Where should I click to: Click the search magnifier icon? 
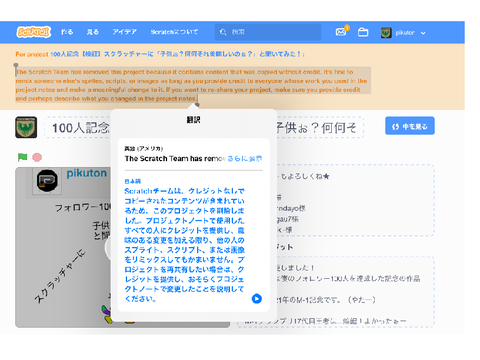click(223, 32)
